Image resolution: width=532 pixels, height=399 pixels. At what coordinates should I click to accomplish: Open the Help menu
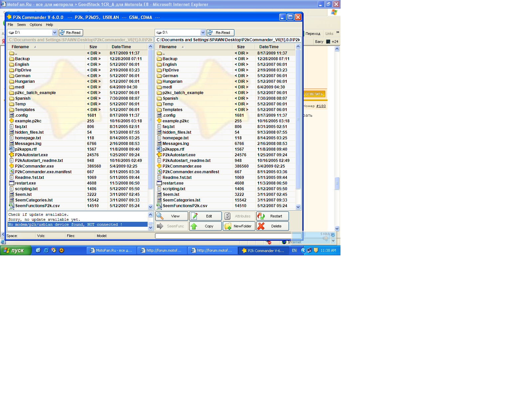click(x=50, y=25)
